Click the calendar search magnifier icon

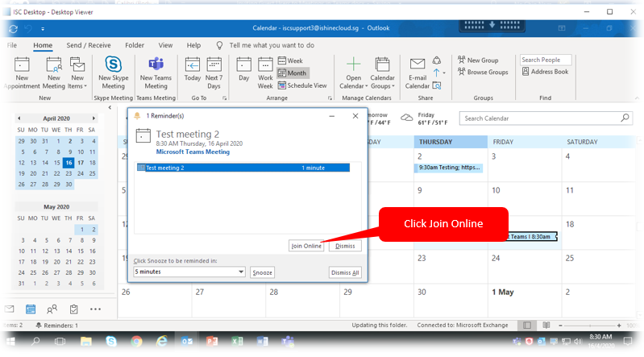625,118
